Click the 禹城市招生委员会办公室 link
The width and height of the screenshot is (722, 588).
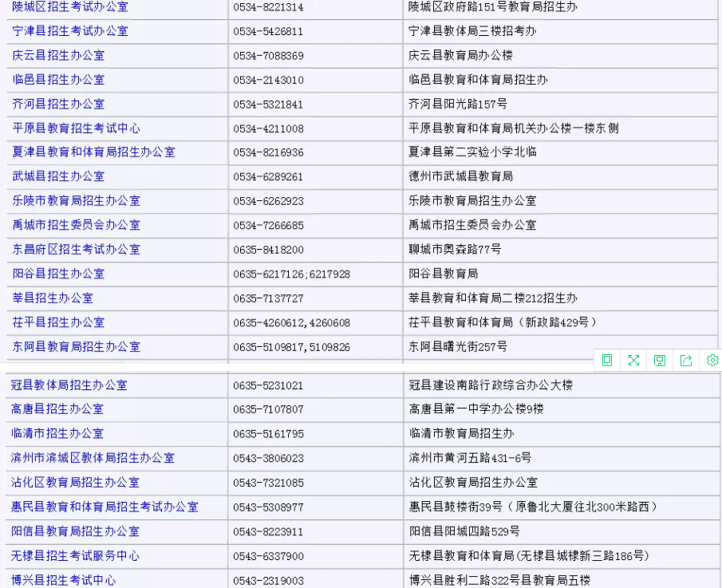77,226
